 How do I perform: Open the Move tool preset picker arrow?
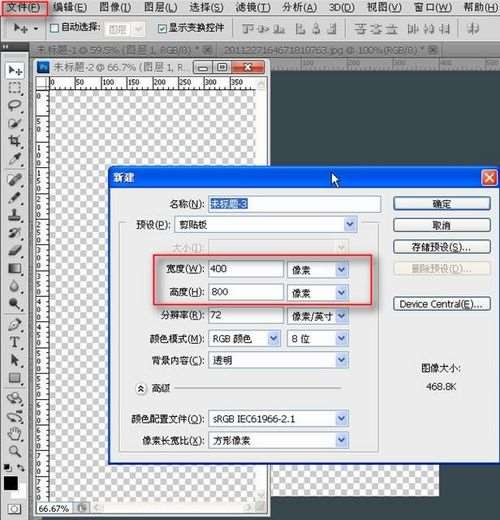36,28
